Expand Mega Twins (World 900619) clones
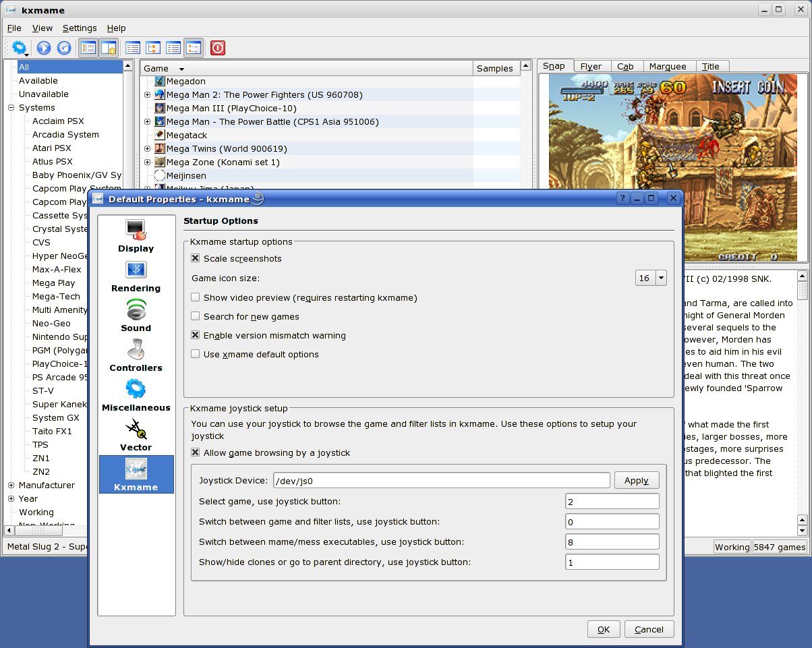The width and height of the screenshot is (812, 648). point(148,148)
